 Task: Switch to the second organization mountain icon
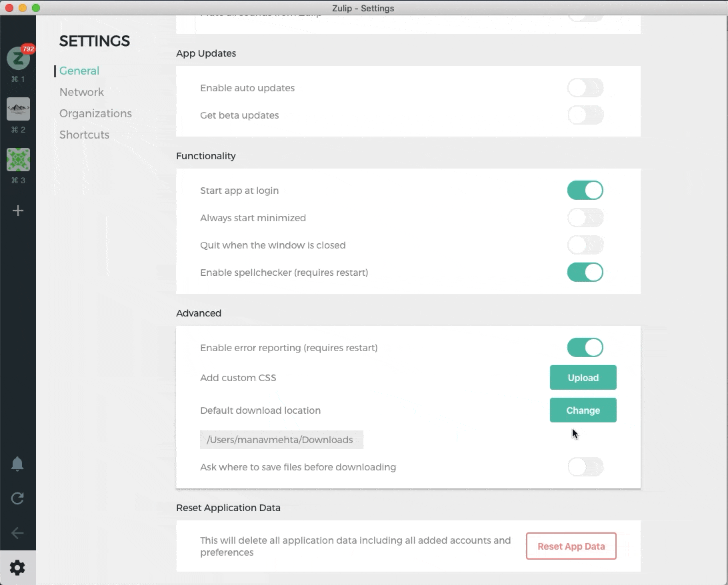[x=18, y=109]
